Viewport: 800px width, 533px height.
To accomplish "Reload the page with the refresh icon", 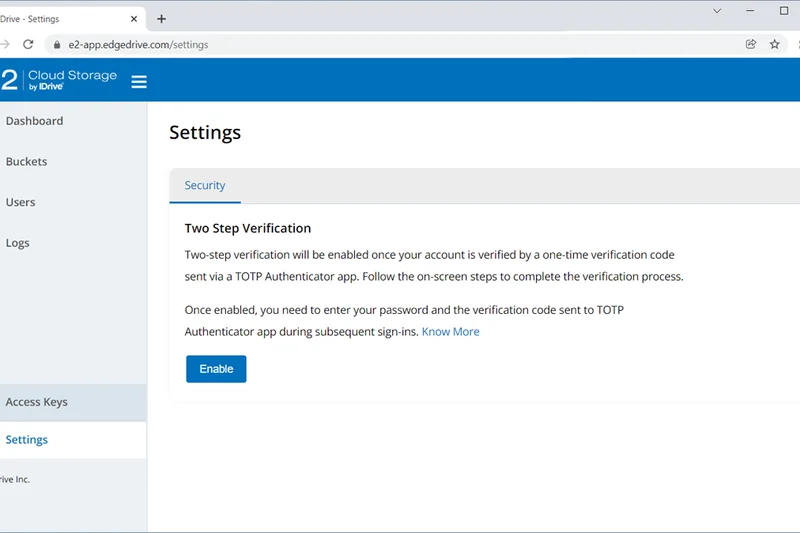I will pyautogui.click(x=28, y=44).
